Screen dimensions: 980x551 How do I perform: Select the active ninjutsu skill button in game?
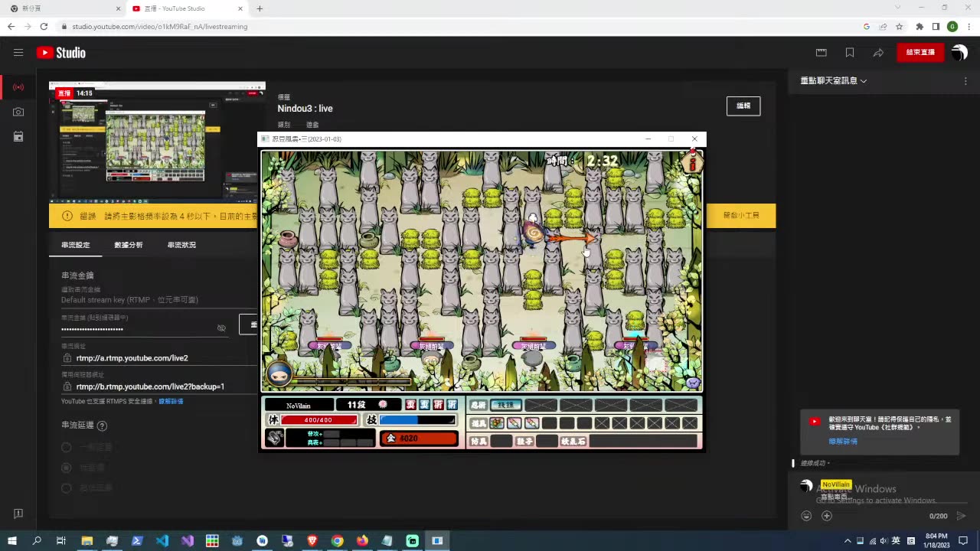point(505,405)
